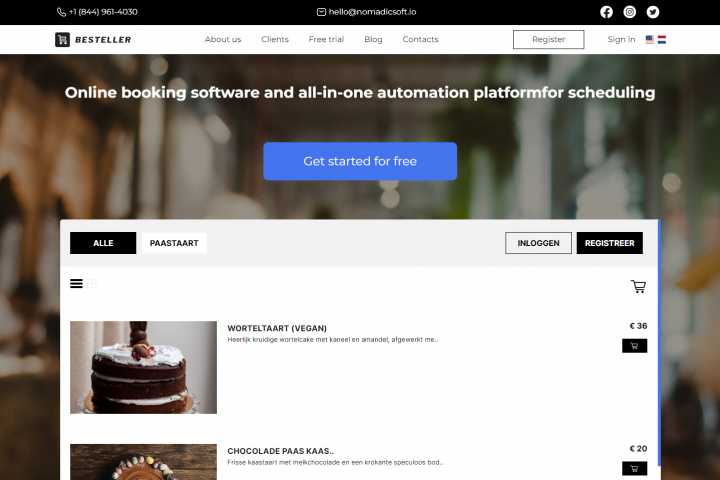Open the About us page
Viewport: 720px width, 480px height.
(x=223, y=40)
